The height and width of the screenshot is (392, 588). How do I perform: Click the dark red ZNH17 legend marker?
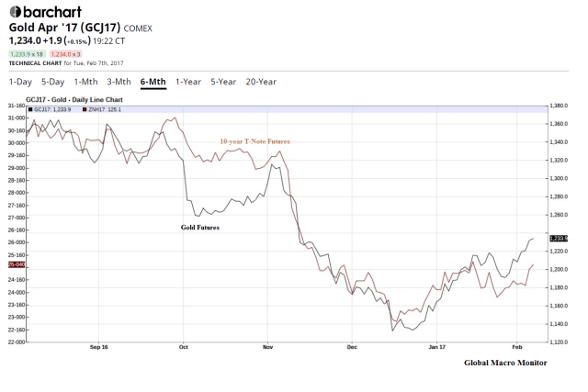pos(85,109)
